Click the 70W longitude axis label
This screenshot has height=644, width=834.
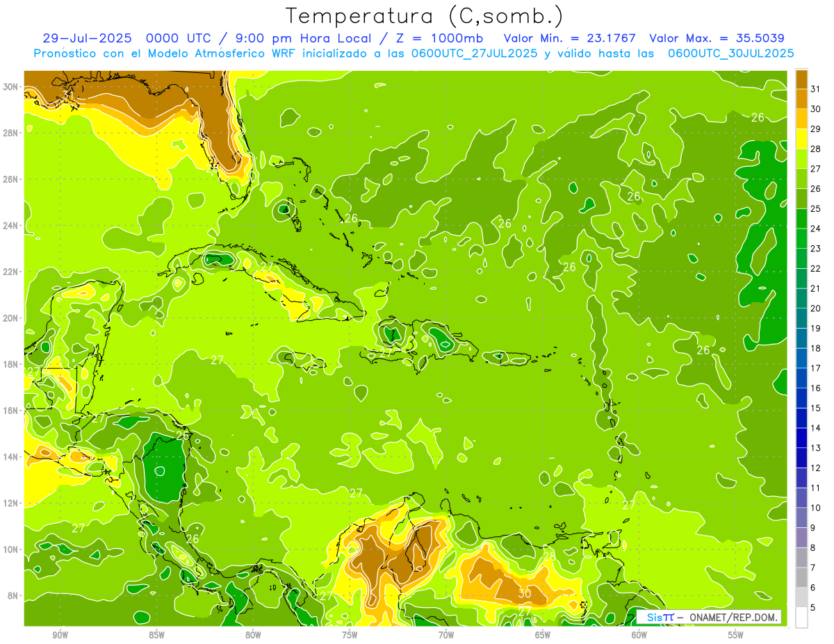[446, 635]
